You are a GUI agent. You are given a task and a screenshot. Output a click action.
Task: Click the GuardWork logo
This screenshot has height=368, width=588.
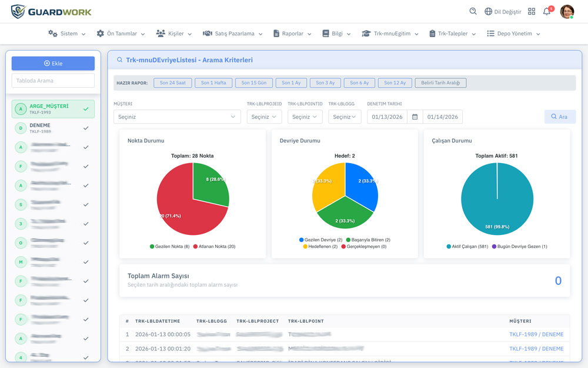51,11
